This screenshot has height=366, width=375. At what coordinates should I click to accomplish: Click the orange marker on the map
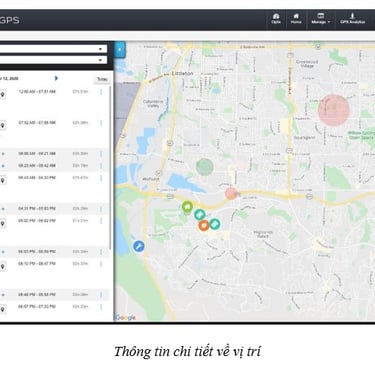pos(204,225)
